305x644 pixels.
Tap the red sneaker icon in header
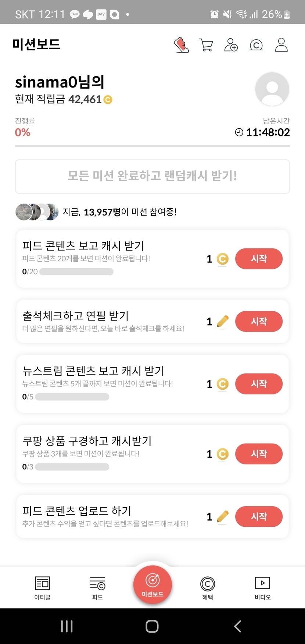[181, 45]
